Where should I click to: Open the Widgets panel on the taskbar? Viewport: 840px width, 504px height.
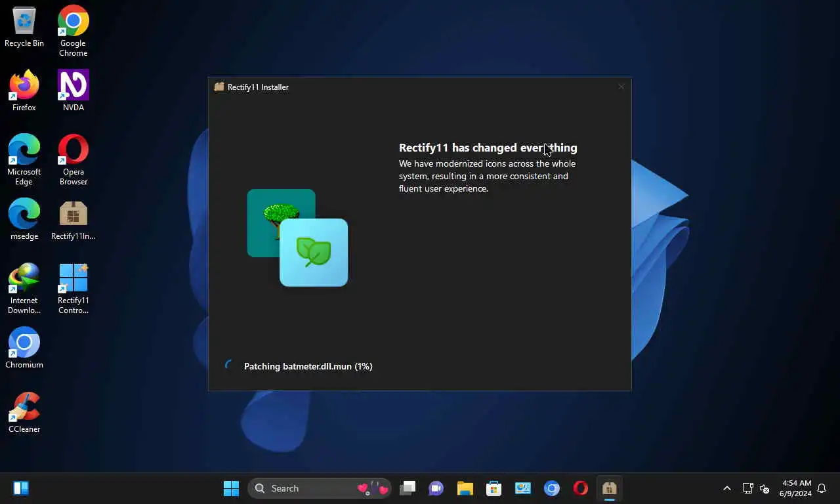click(x=21, y=488)
